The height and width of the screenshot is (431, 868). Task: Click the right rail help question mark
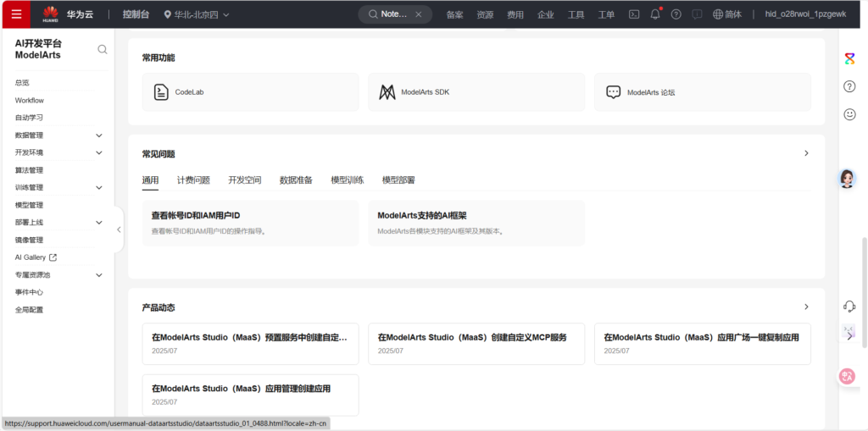pos(849,86)
